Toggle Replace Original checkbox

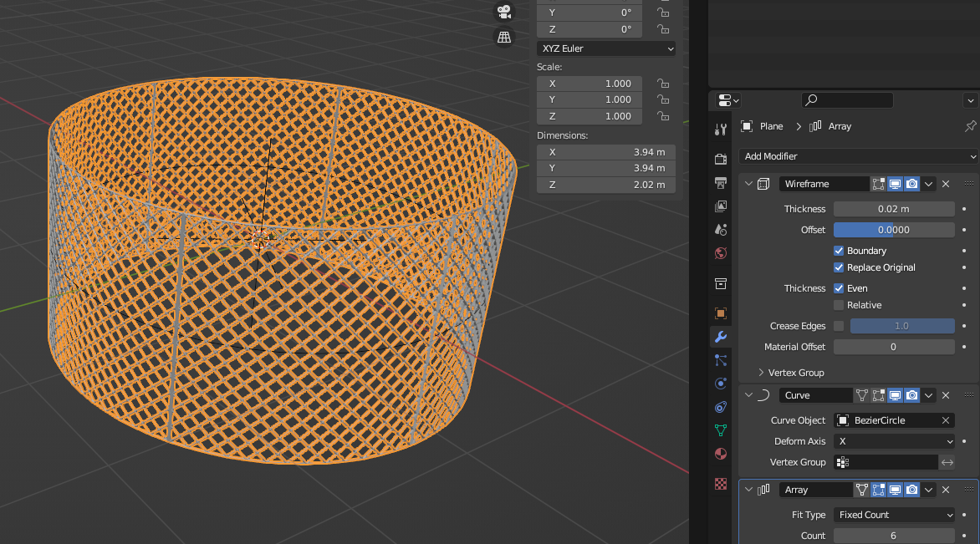click(839, 267)
